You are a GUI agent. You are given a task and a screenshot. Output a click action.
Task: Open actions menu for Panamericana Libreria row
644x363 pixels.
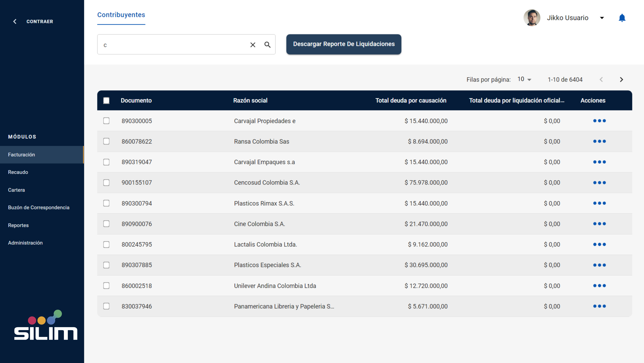[600, 306]
